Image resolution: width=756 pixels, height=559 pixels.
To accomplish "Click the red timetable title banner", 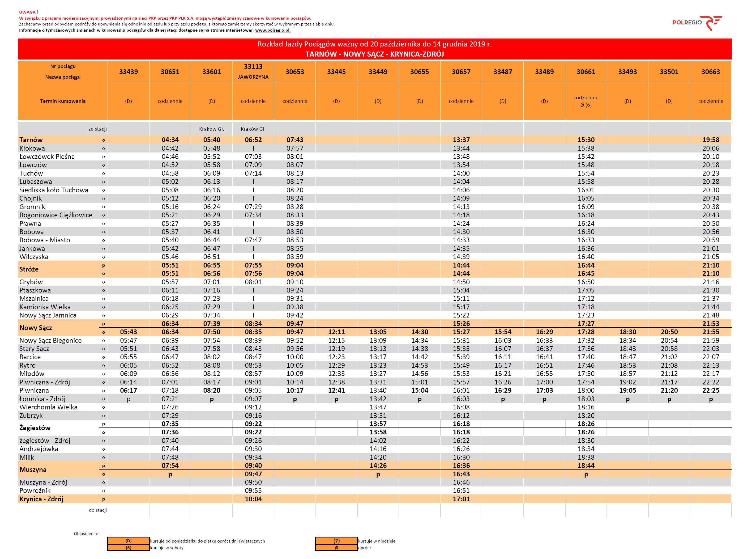I will pyautogui.click(x=374, y=49).
